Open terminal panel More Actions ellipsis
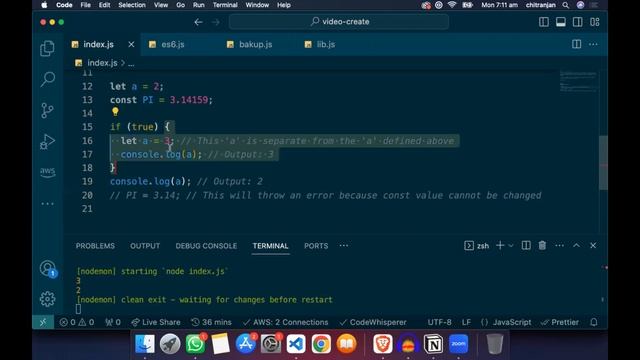 pyautogui.click(x=560, y=245)
